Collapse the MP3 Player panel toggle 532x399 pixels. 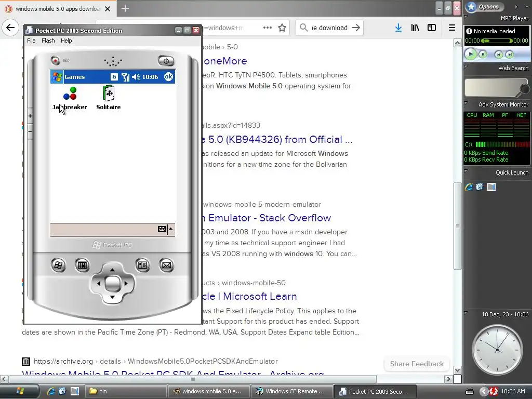pyautogui.click(x=466, y=17)
